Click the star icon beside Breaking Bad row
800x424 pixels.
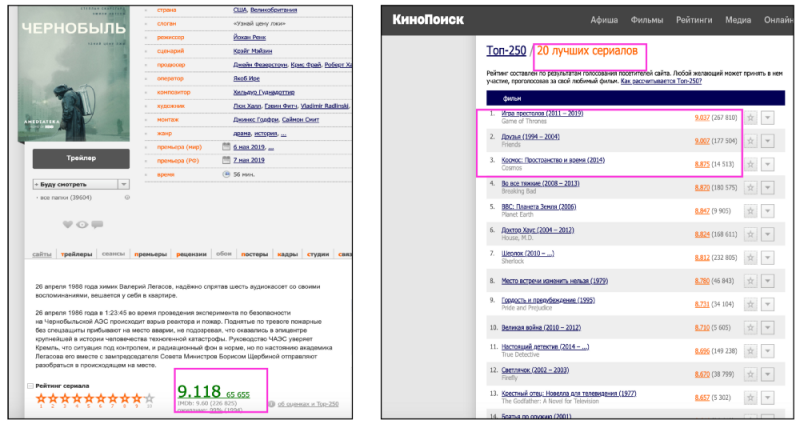click(750, 187)
